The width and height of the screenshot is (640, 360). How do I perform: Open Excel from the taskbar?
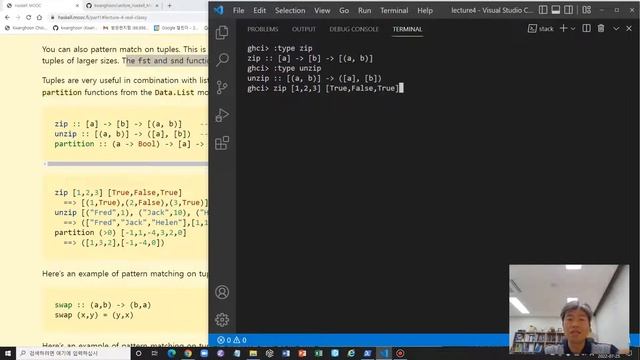(318, 353)
